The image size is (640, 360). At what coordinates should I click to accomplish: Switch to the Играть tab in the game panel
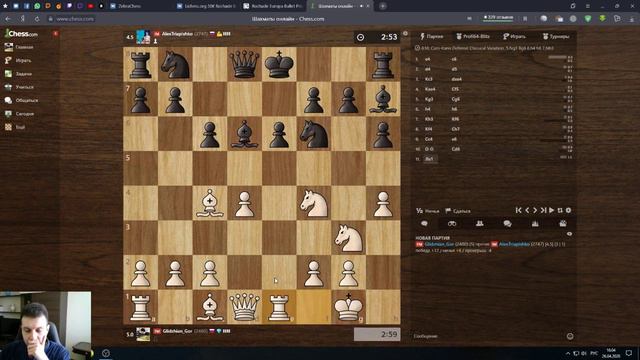(x=514, y=36)
